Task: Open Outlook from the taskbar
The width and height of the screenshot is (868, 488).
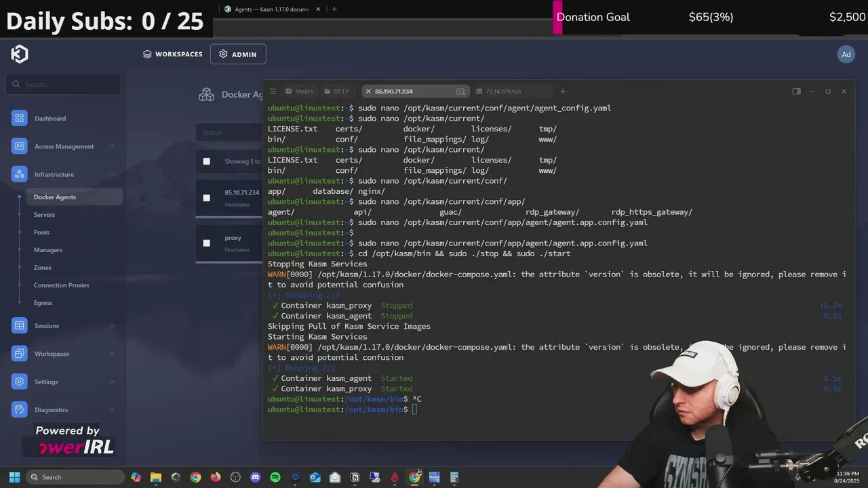Action: click(315, 477)
